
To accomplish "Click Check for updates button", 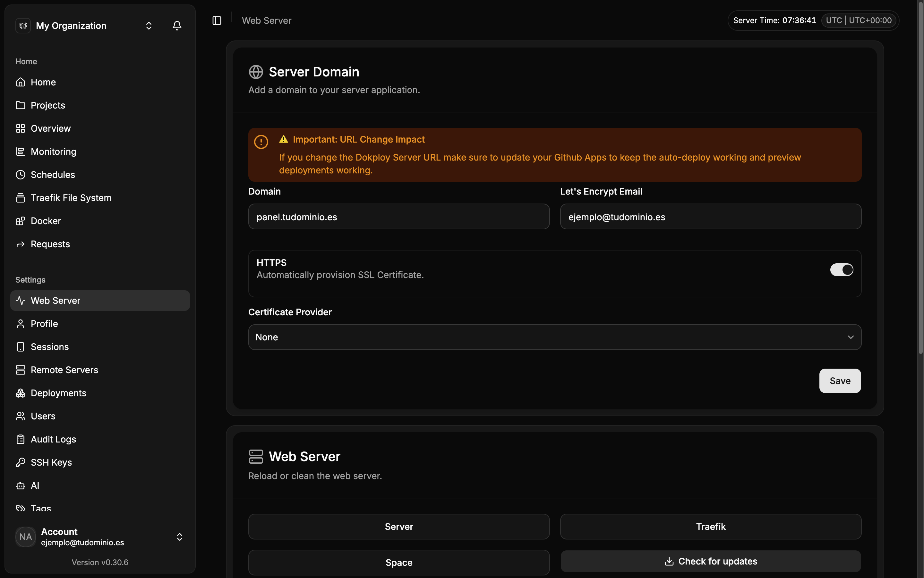I will coord(711,561).
